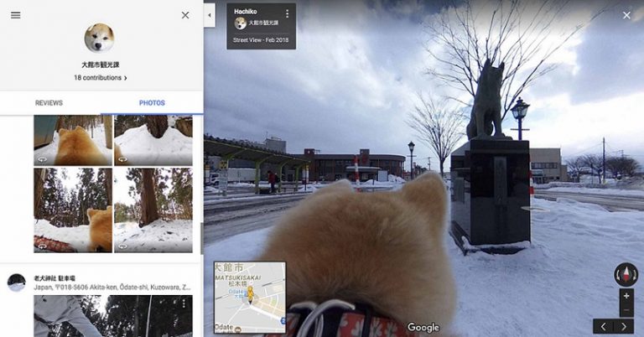The image size is (644, 337).
Task: Switch to the Reviews tab
Action: [49, 103]
